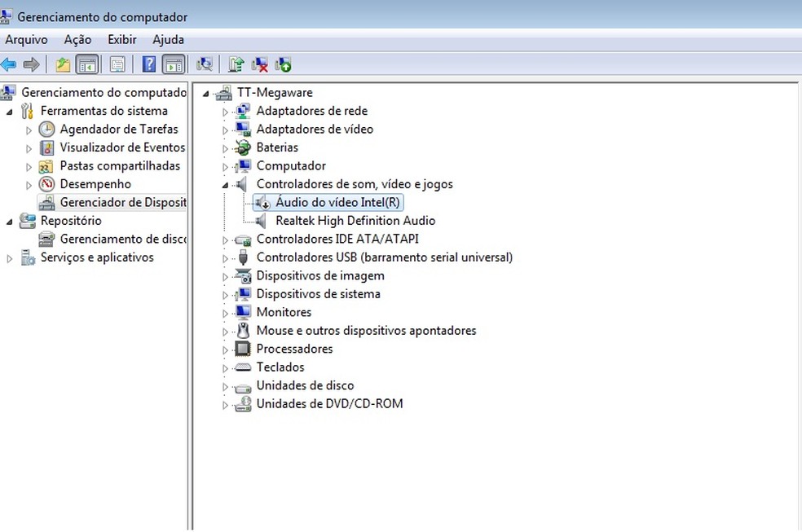Image resolution: width=802 pixels, height=532 pixels.
Task: Expand the Adaptadores de vídeo category
Action: click(226, 129)
